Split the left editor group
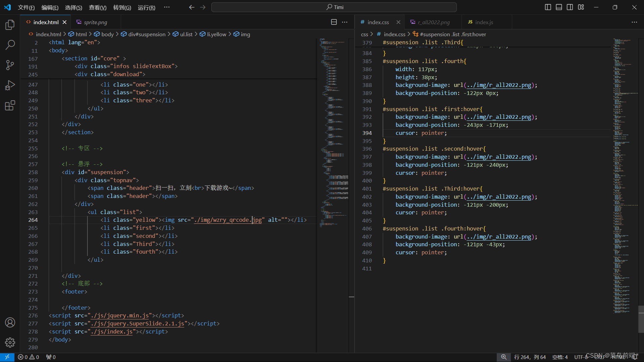Viewport: 644px width, 362px height. point(334,22)
